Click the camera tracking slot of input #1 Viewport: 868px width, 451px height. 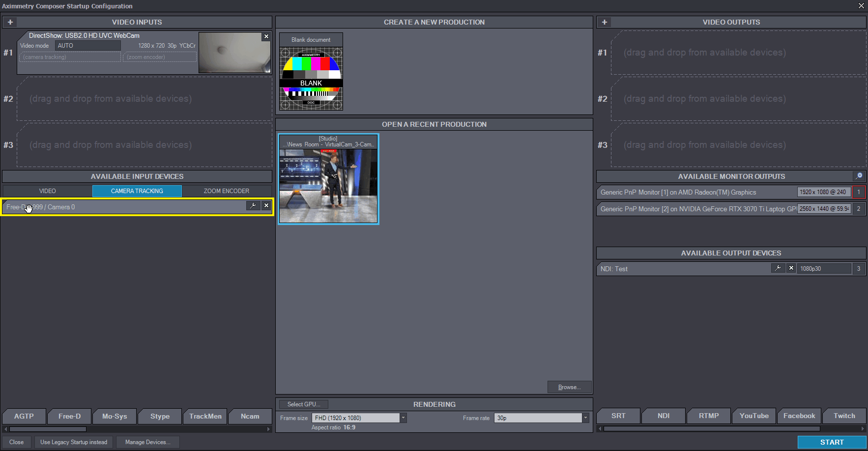pyautogui.click(x=70, y=57)
